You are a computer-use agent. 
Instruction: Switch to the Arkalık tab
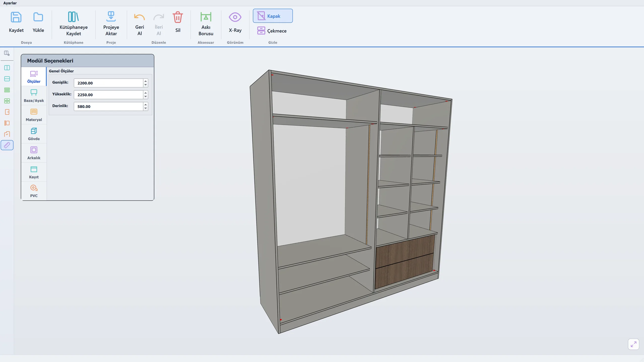34,153
